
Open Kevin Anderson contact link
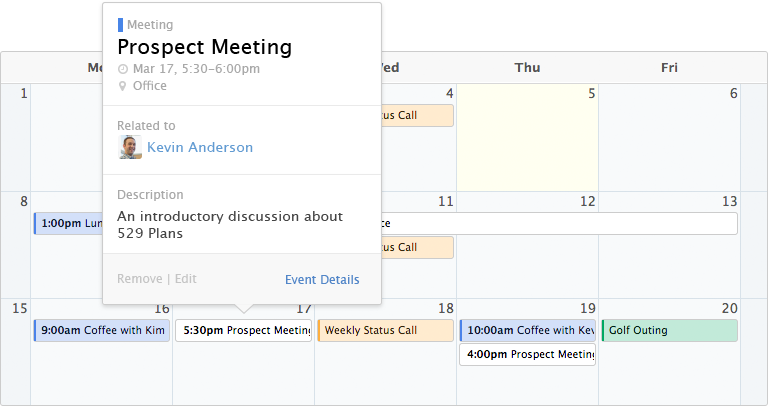(200, 147)
